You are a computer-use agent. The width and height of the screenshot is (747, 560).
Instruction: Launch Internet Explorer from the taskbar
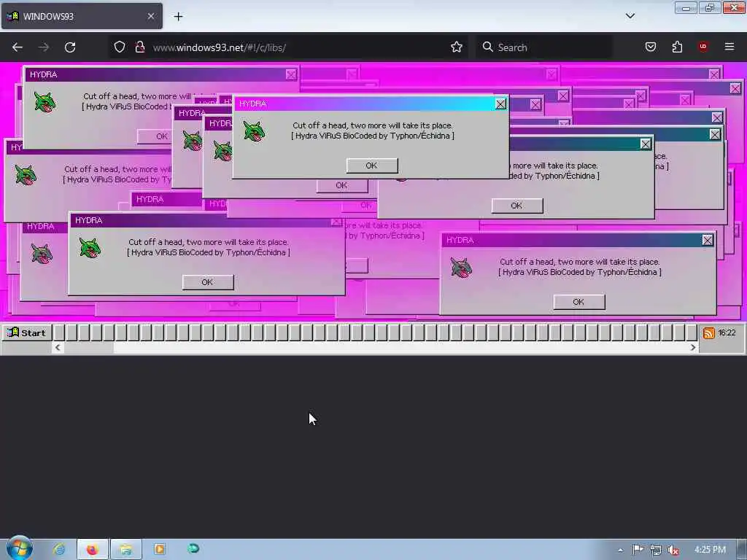[60, 550]
